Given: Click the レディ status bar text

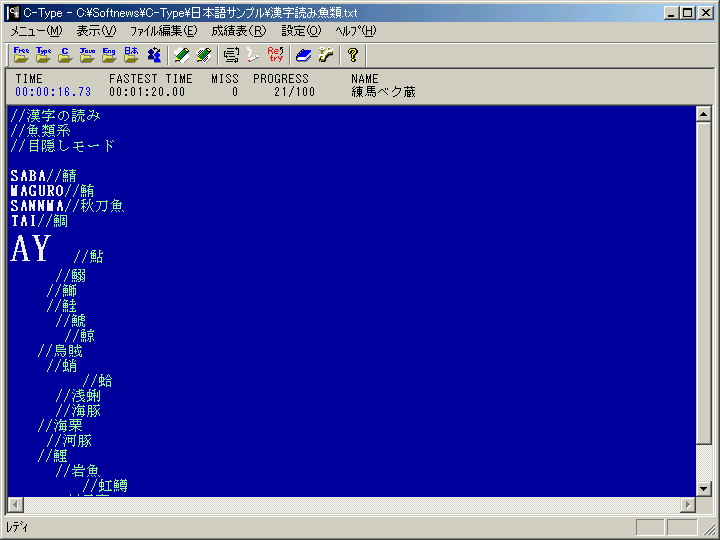Looking at the screenshot, I should (x=17, y=527).
